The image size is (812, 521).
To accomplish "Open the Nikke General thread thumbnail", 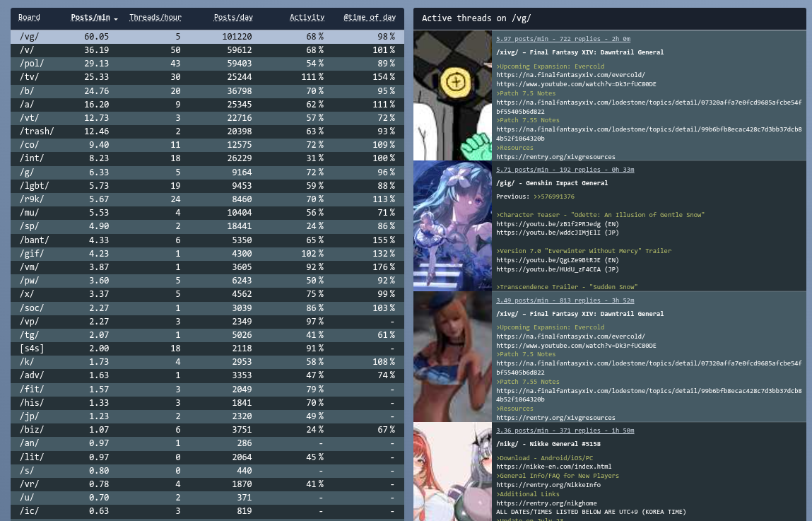I will point(452,472).
